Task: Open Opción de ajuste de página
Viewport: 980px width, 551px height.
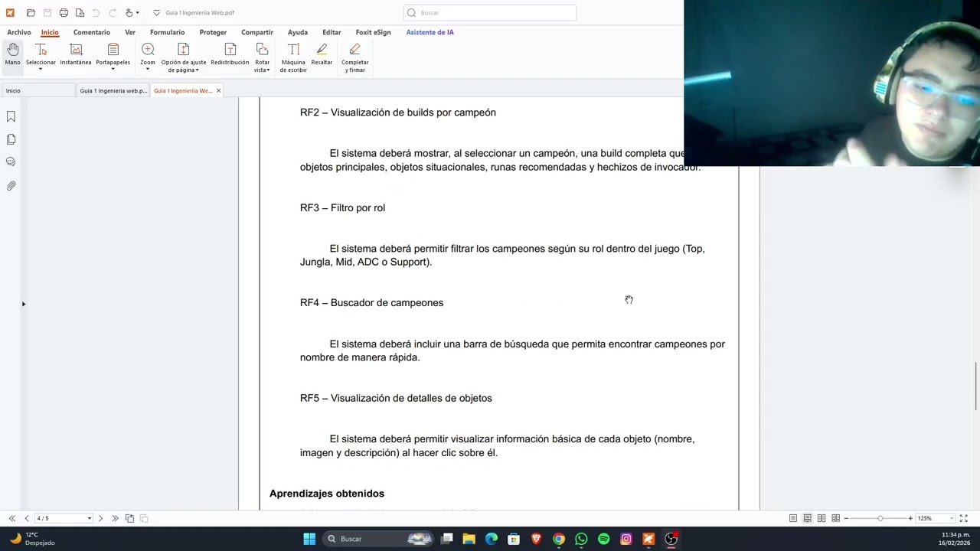Action: 183,57
